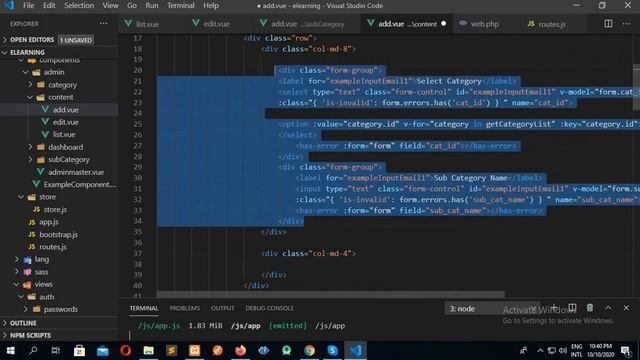Split the terminal
This screenshot has width=640, height=360.
tap(572, 308)
